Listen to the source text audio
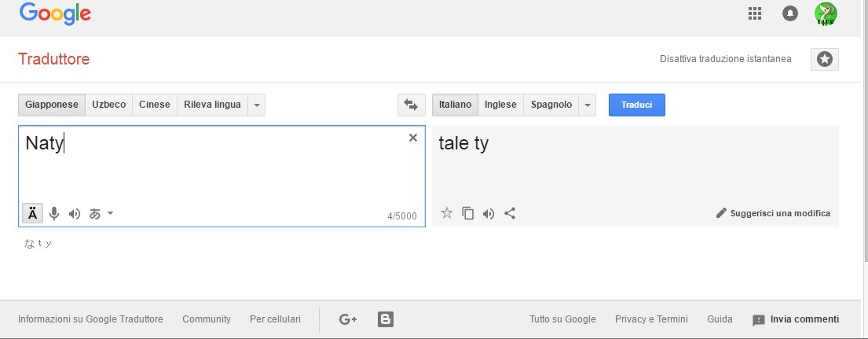 (75, 214)
